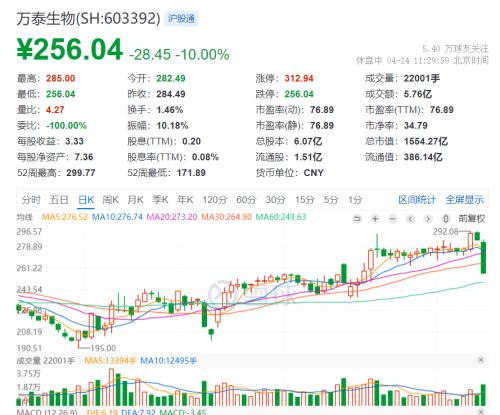500x415 pixels.
Task: Switch to the 1分 chart tab
Action: [x=355, y=200]
